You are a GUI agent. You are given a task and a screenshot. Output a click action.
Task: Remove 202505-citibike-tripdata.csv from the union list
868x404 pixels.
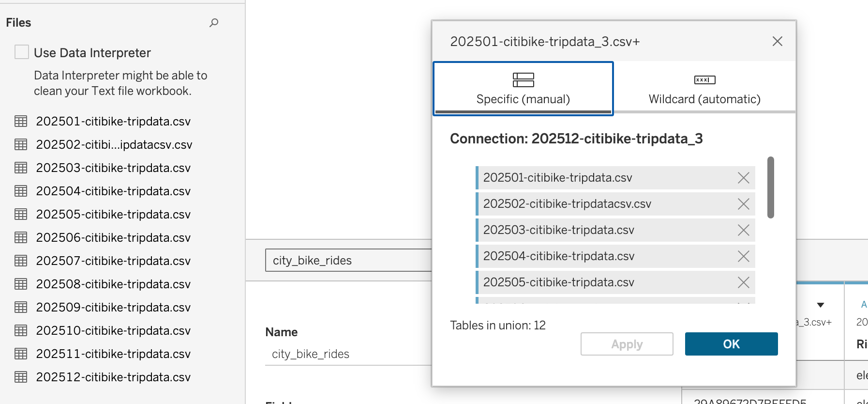tap(743, 282)
